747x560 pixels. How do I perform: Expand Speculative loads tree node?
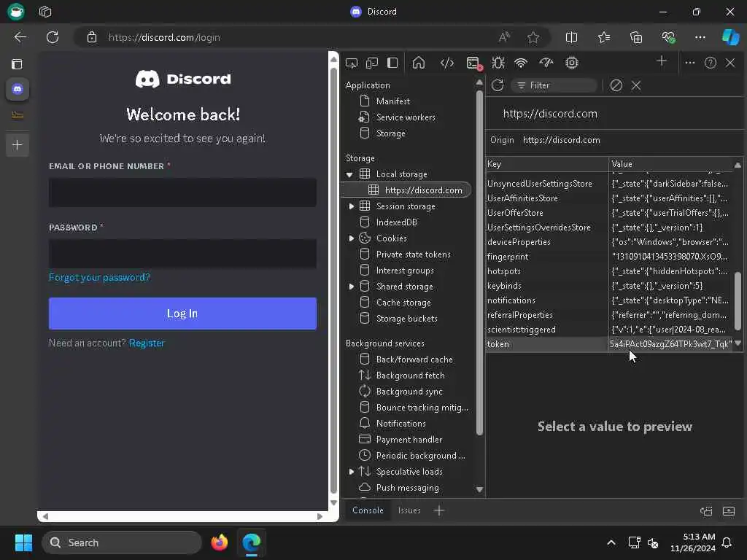pyautogui.click(x=352, y=472)
